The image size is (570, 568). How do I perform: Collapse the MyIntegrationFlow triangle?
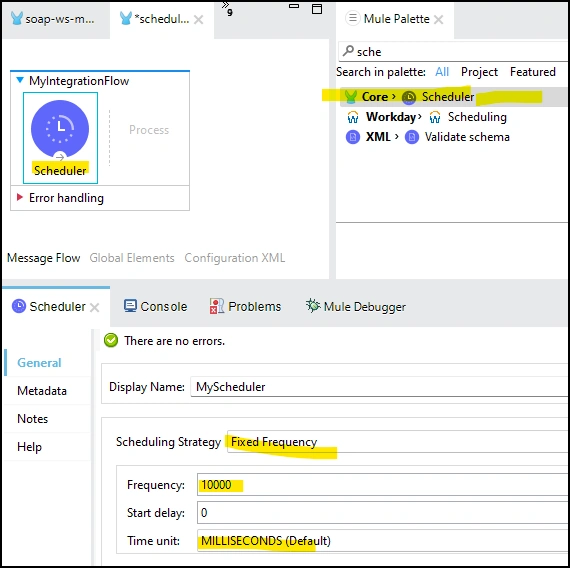pos(20,80)
